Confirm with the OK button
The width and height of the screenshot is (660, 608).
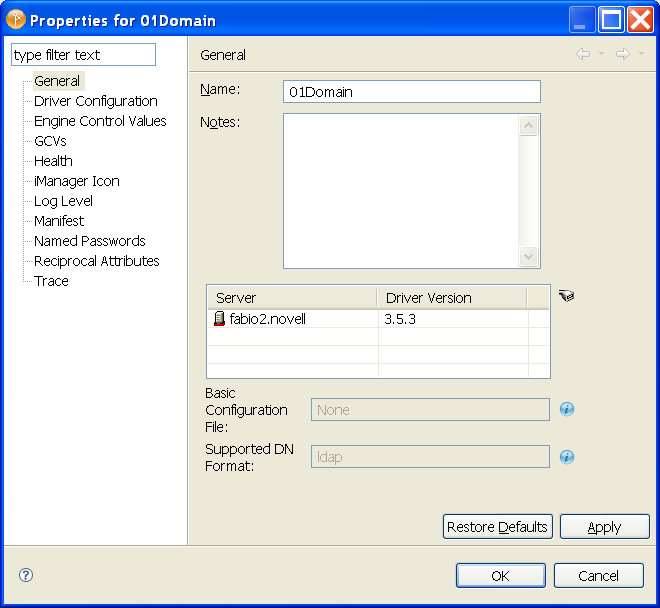click(x=500, y=575)
